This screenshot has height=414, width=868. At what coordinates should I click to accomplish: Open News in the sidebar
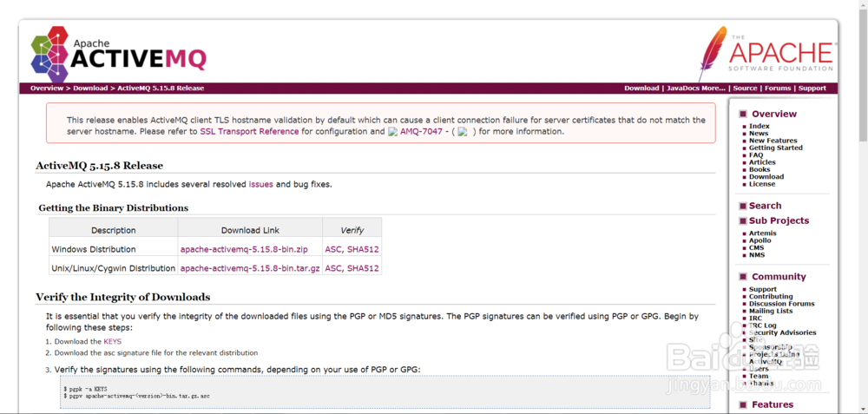point(759,134)
